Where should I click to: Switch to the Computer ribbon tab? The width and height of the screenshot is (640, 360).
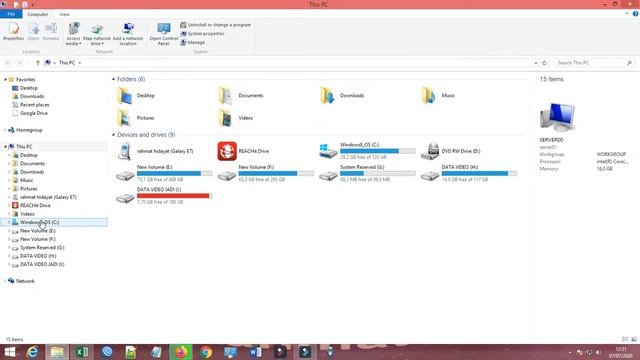38,14
